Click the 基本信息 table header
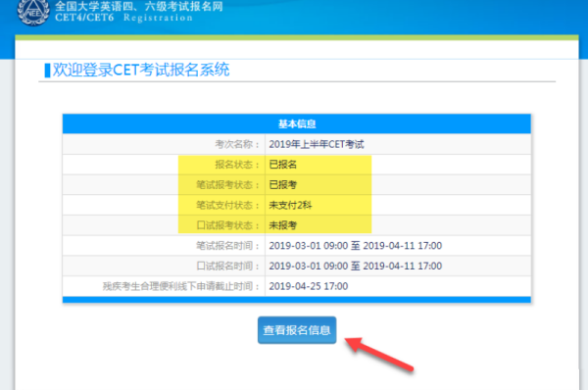This screenshot has width=588, height=390. click(x=297, y=123)
